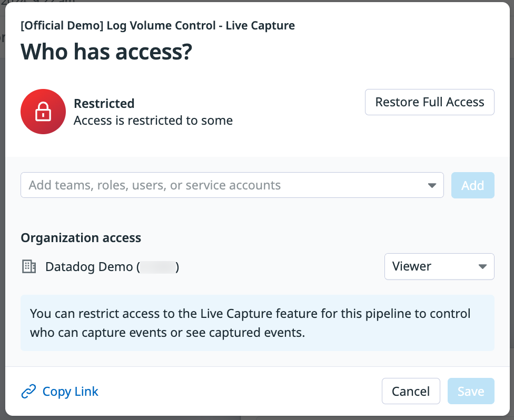Select the Datadog Demo organization name
The image size is (514, 420).
89,267
